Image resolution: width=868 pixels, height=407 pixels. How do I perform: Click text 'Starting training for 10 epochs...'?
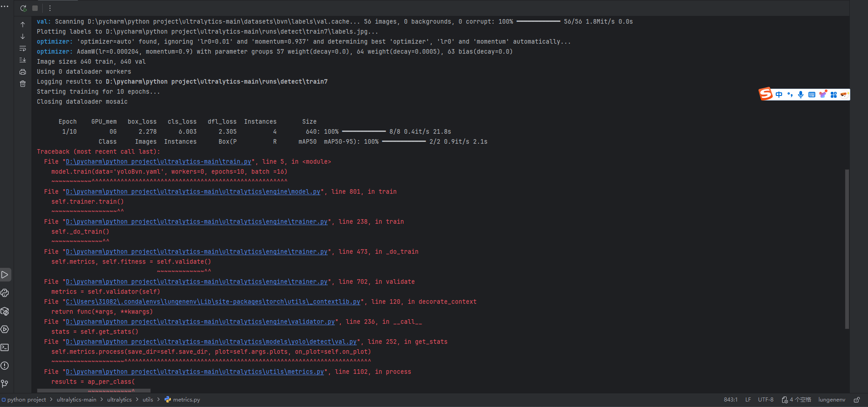[98, 92]
